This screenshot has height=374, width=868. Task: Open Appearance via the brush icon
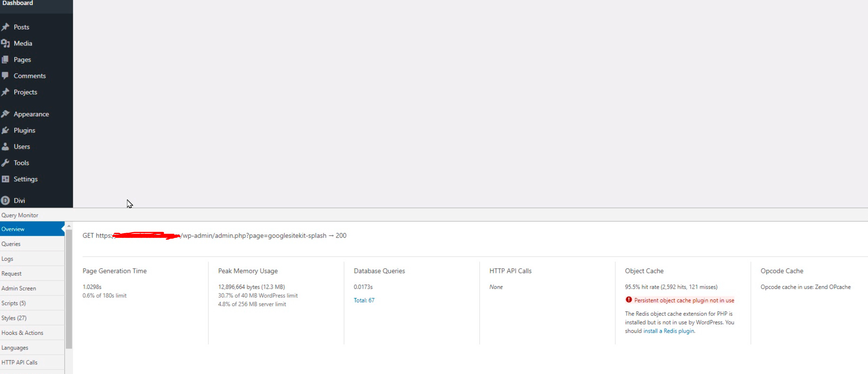click(5, 114)
